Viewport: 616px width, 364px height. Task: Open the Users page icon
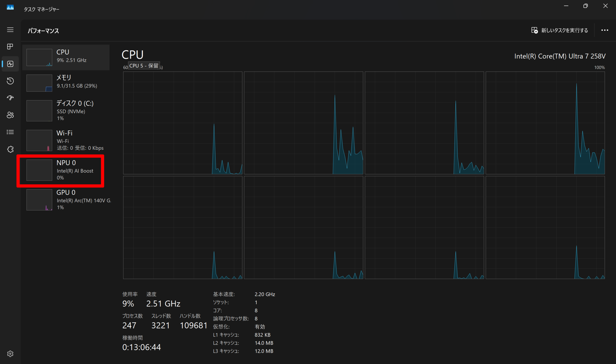10,115
